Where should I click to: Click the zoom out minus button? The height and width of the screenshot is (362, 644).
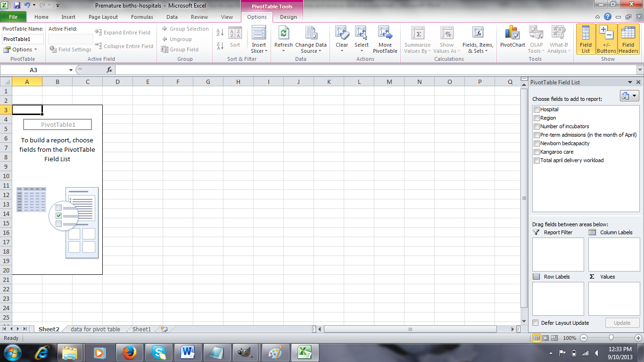tap(584, 338)
